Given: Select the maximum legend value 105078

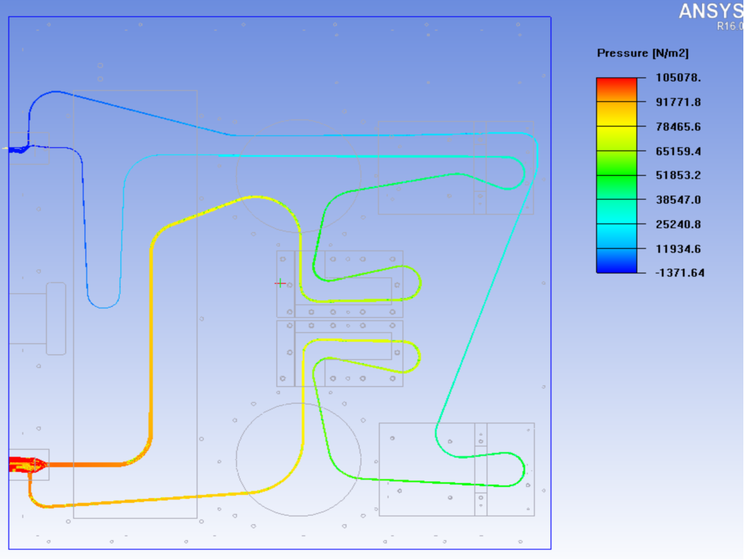Looking at the screenshot, I should [678, 78].
